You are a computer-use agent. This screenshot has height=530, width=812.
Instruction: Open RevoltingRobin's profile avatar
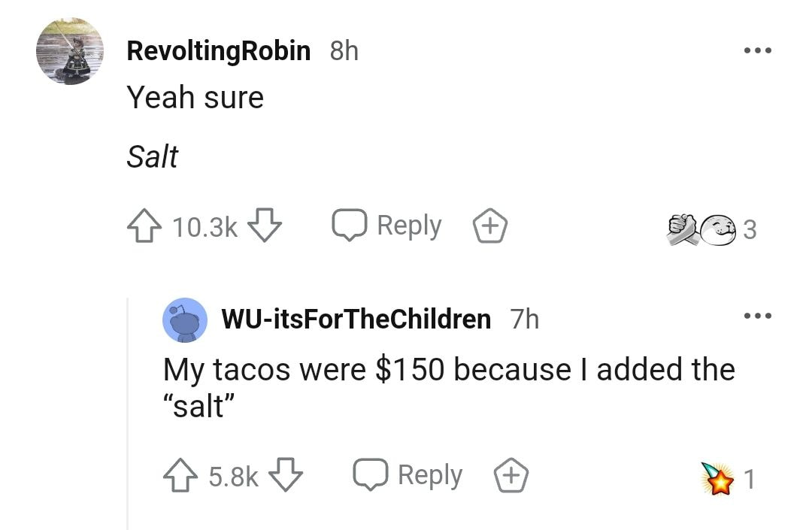[x=70, y=51]
